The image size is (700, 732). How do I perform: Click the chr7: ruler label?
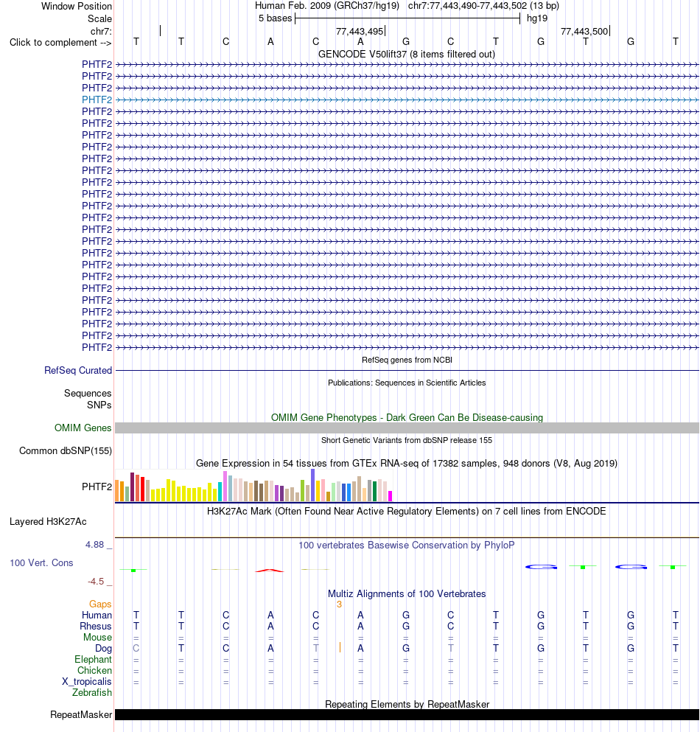[x=101, y=31]
